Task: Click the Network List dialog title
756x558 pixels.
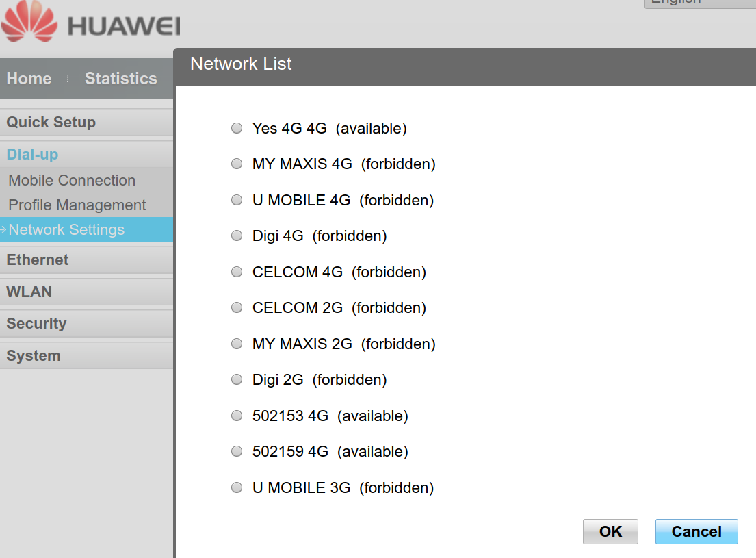Action: 241,64
